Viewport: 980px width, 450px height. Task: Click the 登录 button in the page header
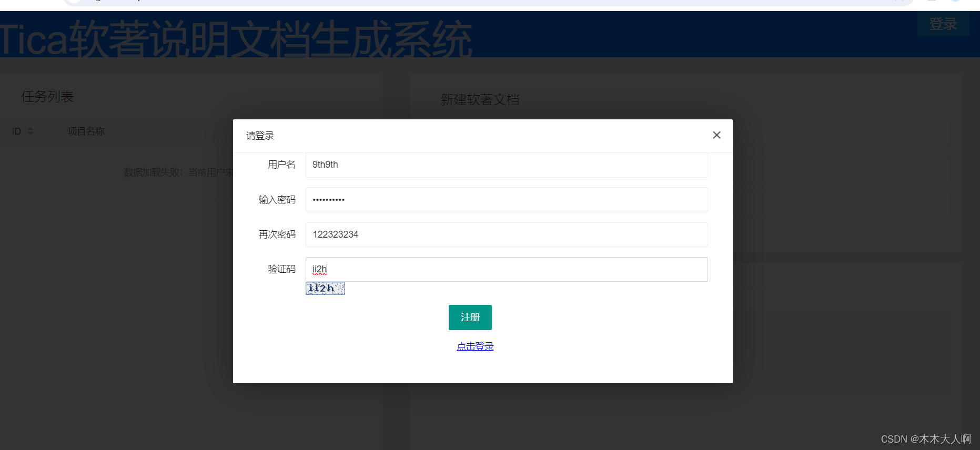click(x=943, y=24)
